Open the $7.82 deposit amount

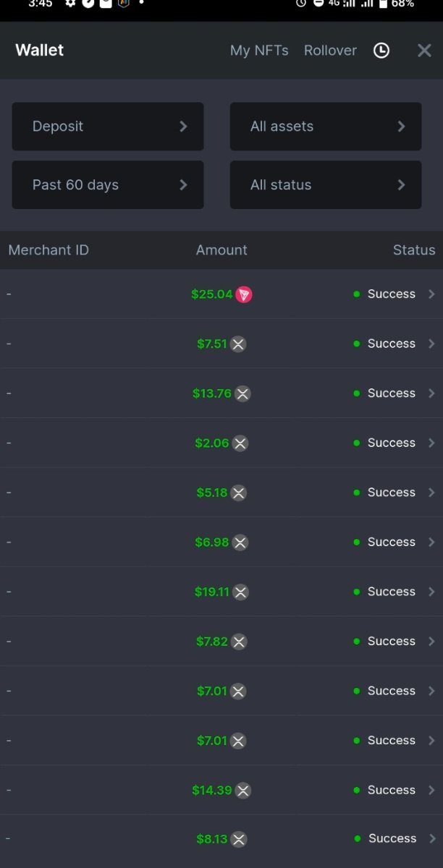point(212,642)
